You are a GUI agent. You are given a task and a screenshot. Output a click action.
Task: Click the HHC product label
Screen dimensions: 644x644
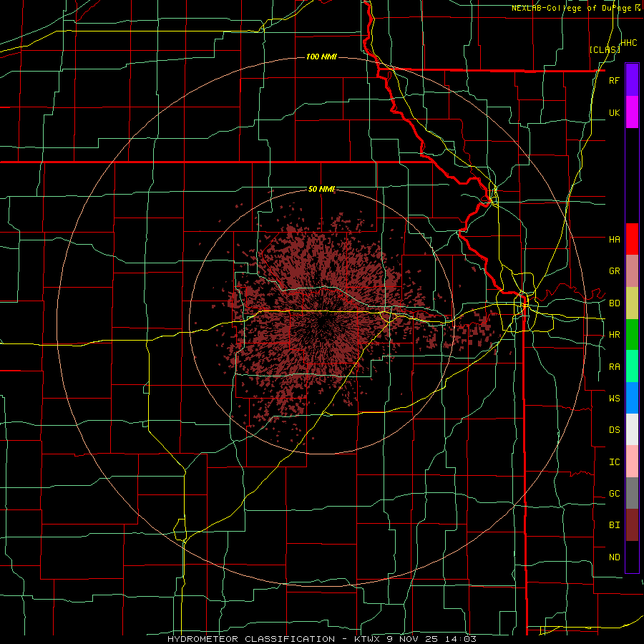(629, 43)
